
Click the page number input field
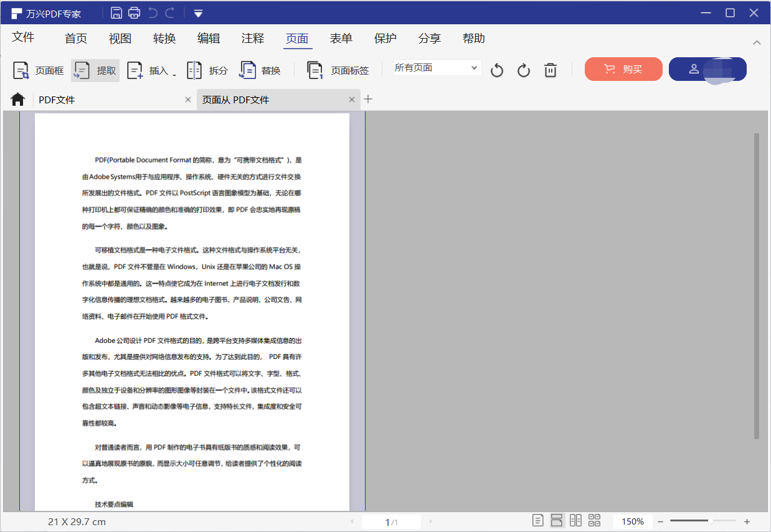point(390,521)
